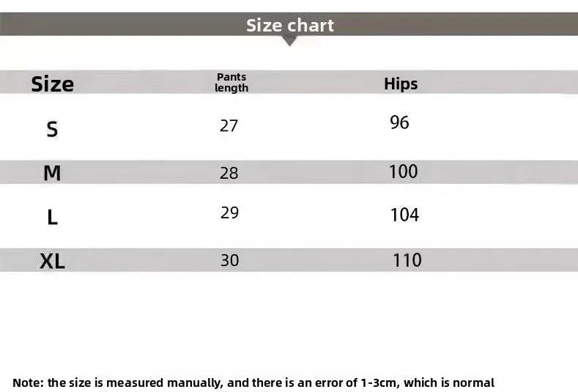Select pants length value 29
Screen dimensions: 578x392
(229, 212)
